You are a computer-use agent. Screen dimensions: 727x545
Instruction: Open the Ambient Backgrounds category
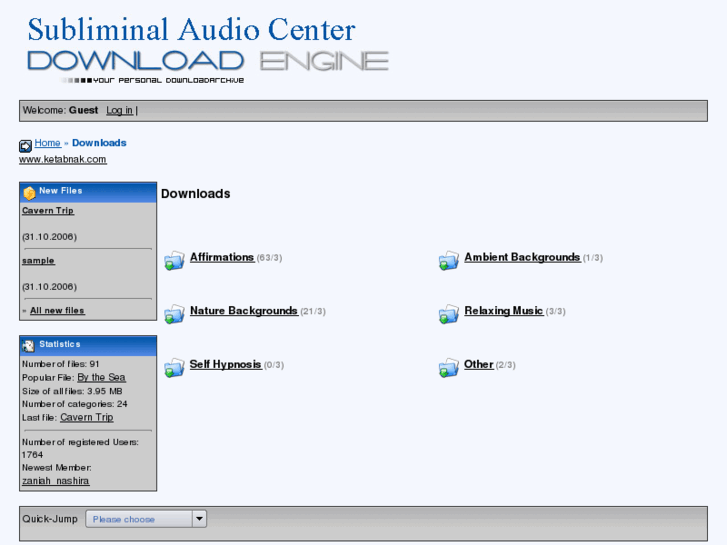tap(523, 257)
